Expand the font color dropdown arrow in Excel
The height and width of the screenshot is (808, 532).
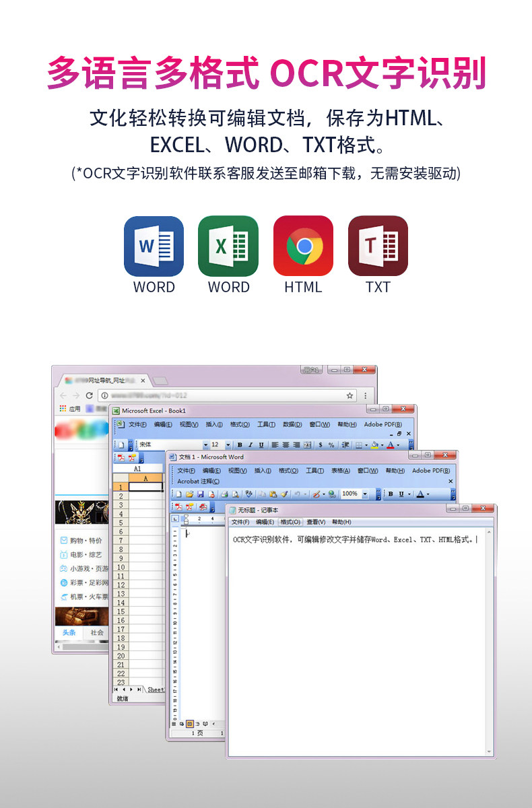[x=397, y=445]
